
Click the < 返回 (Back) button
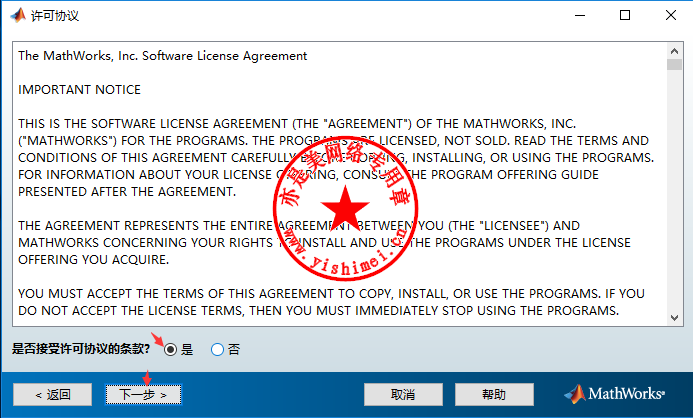click(x=53, y=394)
